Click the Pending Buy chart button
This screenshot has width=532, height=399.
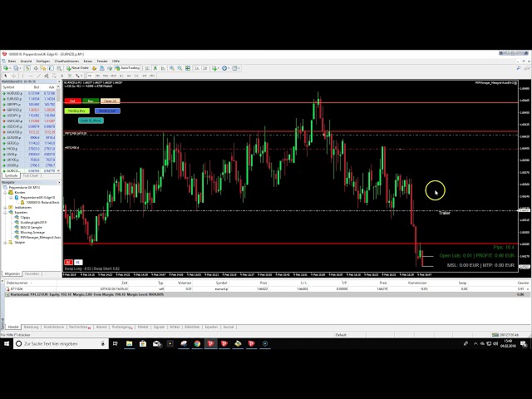(78, 111)
